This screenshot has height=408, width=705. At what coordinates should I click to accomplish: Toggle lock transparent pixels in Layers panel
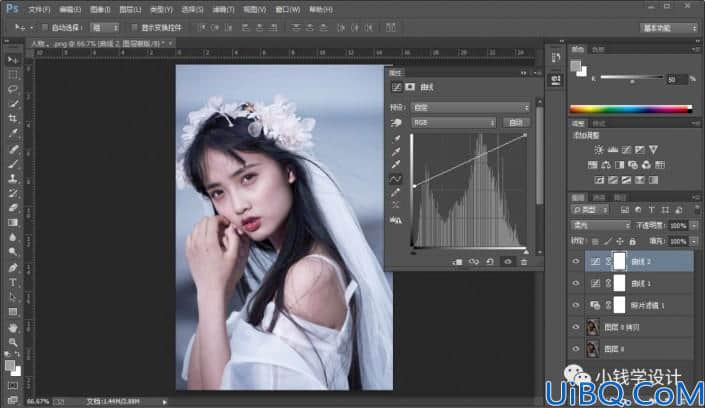[x=595, y=242]
